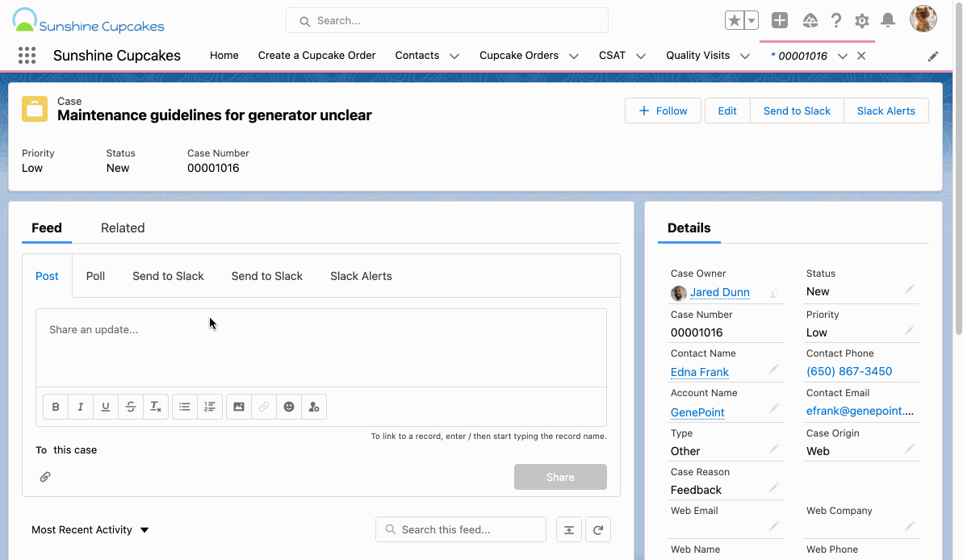Close the 00001016 tab

point(861,56)
